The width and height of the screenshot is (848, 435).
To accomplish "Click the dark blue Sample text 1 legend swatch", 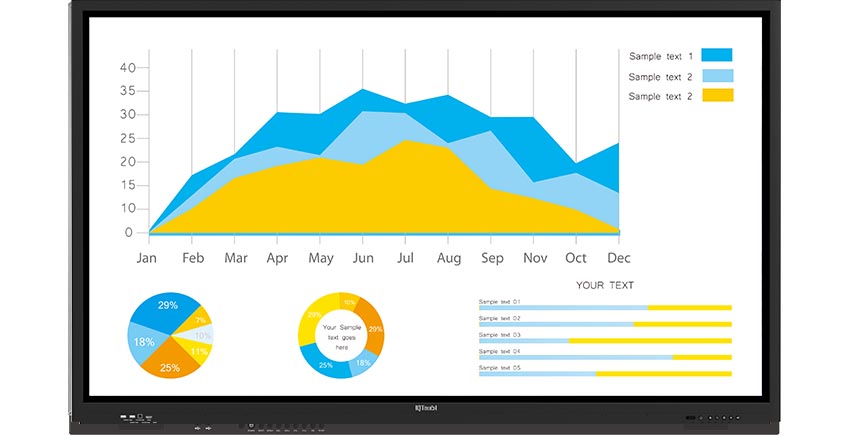I will 716,56.
